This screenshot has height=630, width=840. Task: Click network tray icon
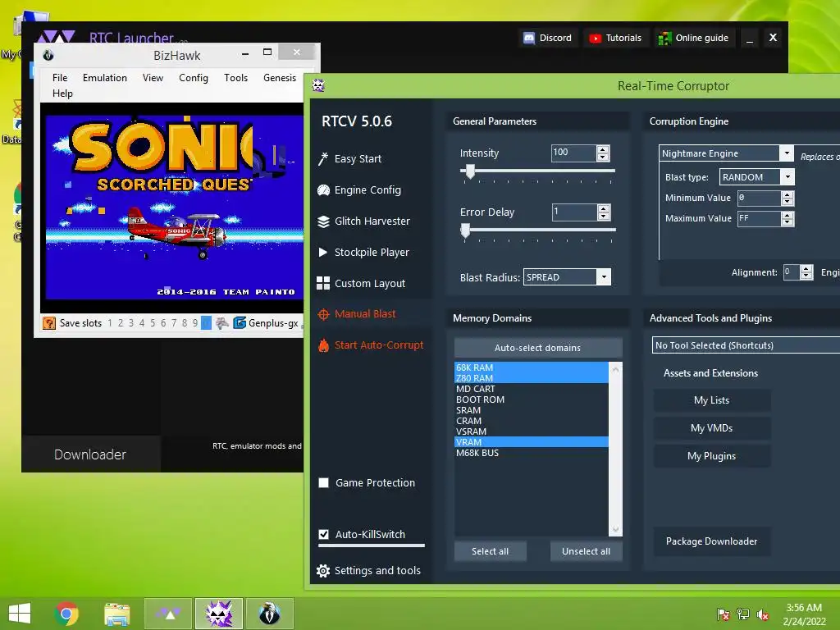[743, 614]
